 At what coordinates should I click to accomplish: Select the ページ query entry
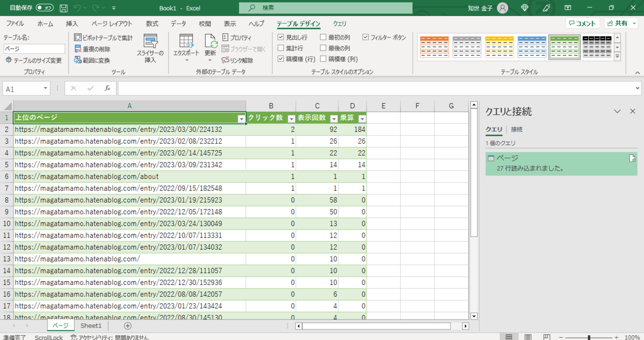click(x=561, y=164)
